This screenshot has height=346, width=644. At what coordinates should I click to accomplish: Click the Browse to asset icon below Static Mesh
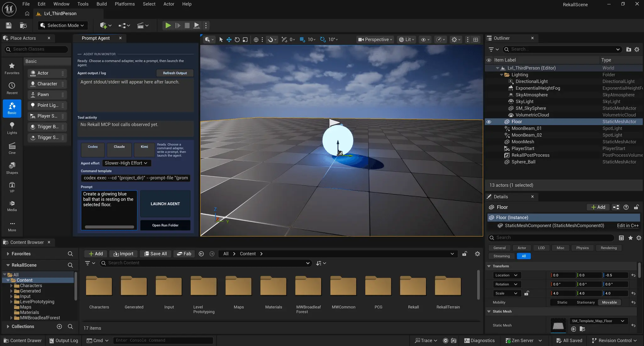click(x=582, y=329)
